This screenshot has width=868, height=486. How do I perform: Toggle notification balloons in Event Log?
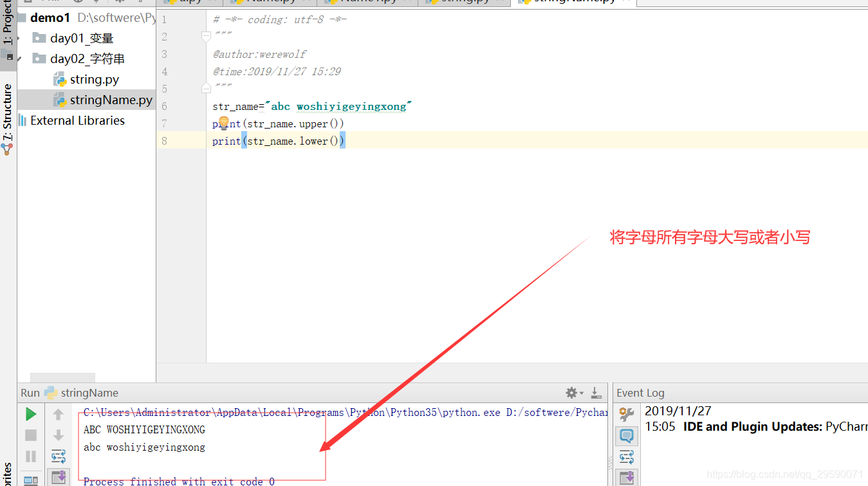[x=627, y=435]
